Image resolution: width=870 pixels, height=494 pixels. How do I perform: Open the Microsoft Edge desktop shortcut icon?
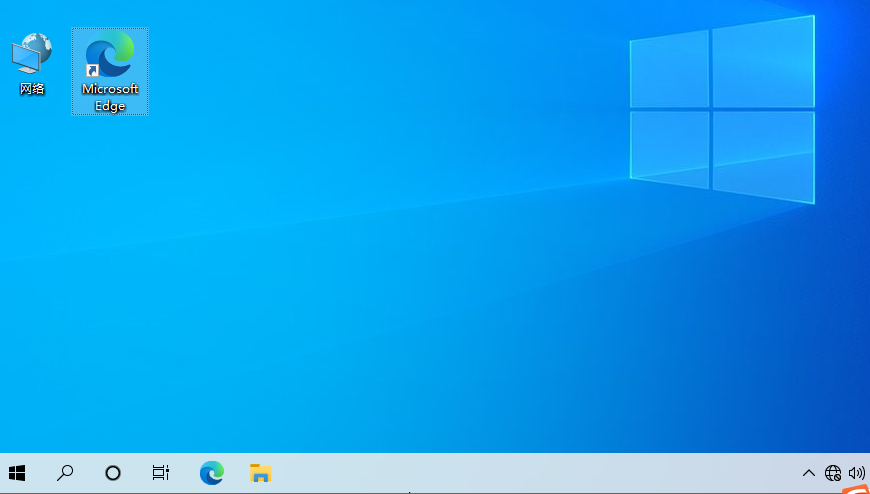[x=110, y=56]
